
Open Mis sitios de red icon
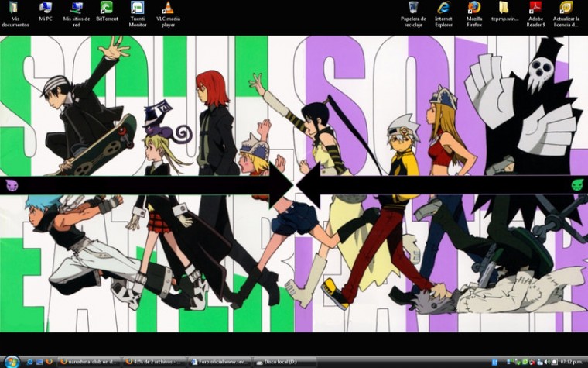coord(77,15)
